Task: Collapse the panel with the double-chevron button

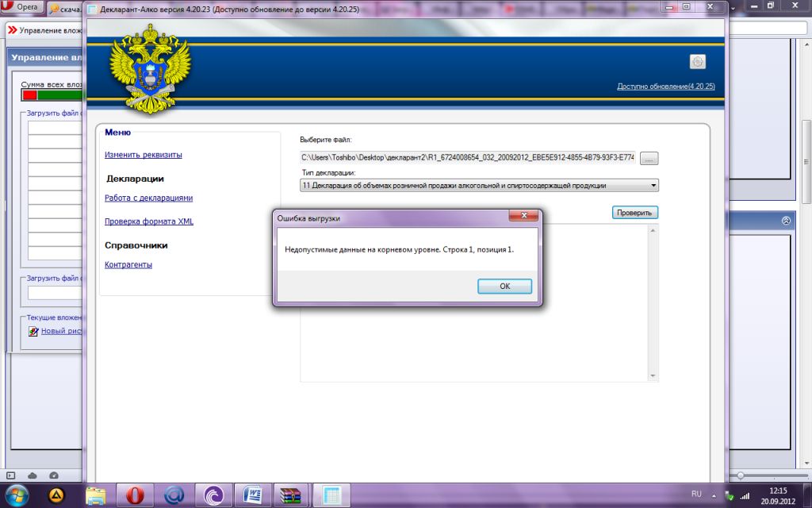Action: tap(786, 221)
